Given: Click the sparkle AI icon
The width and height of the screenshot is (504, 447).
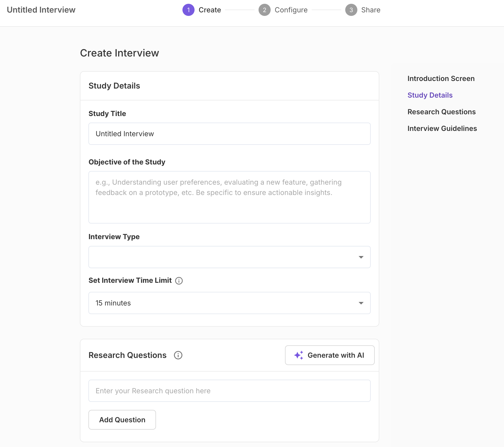Looking at the screenshot, I should [299, 355].
